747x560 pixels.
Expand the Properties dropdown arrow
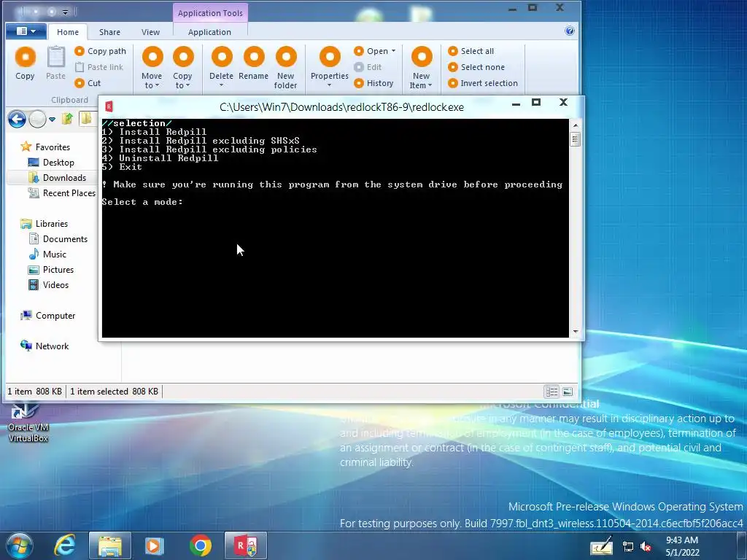point(329,86)
